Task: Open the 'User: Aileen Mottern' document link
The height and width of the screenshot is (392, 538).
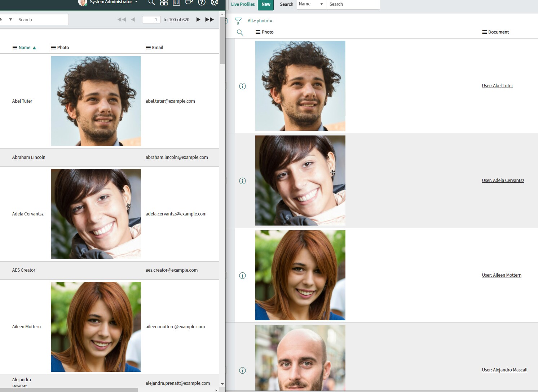Action: pyautogui.click(x=502, y=275)
